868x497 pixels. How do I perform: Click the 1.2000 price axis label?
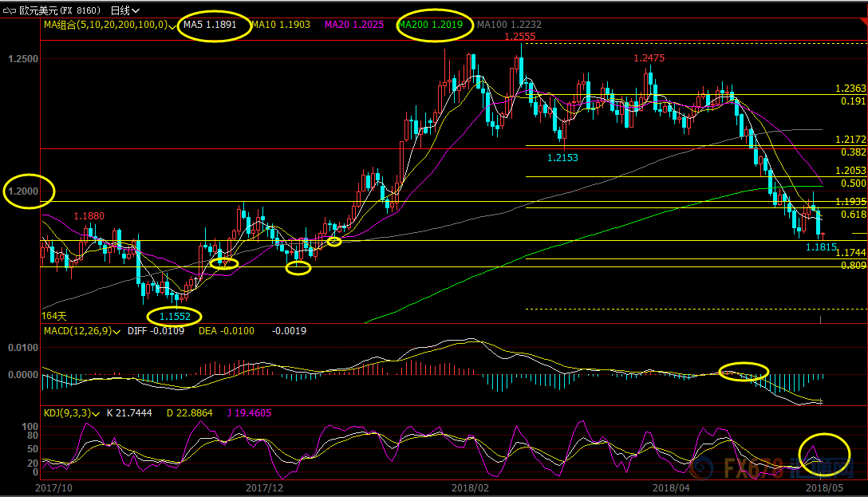(22, 191)
